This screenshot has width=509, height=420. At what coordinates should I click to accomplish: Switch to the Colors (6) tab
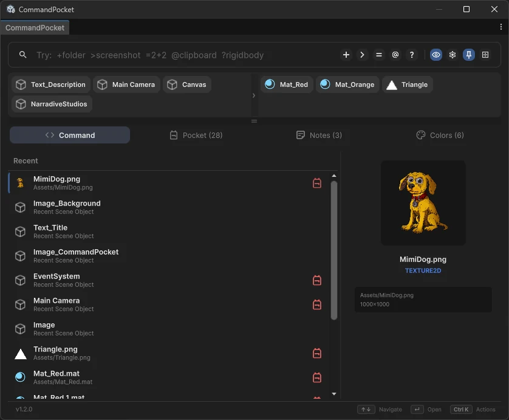coord(440,135)
